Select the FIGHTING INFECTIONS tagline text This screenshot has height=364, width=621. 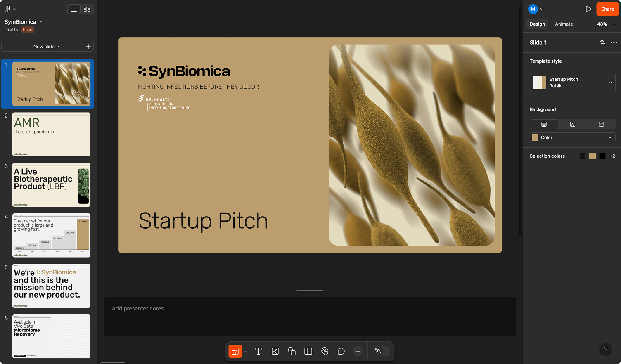198,87
